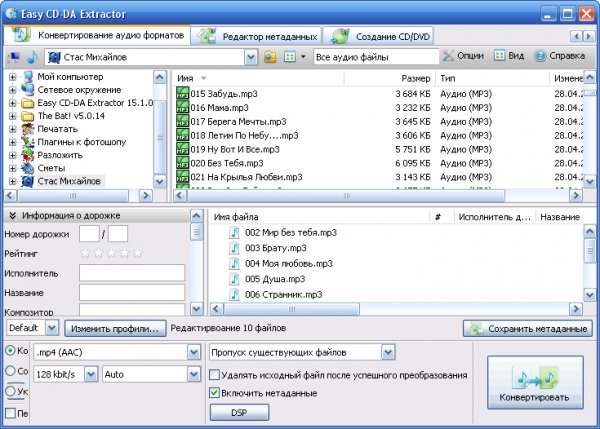The height and width of the screenshot is (429, 600).
Task: Click Изменить профили... button
Action: click(x=115, y=329)
